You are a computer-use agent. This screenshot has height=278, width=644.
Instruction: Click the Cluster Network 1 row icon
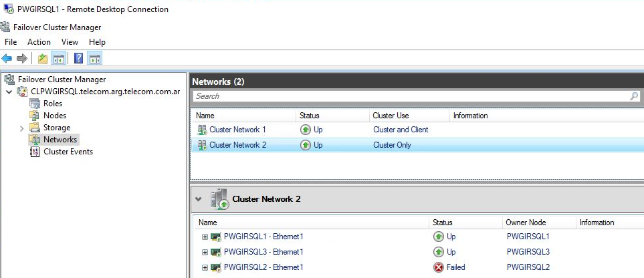202,130
